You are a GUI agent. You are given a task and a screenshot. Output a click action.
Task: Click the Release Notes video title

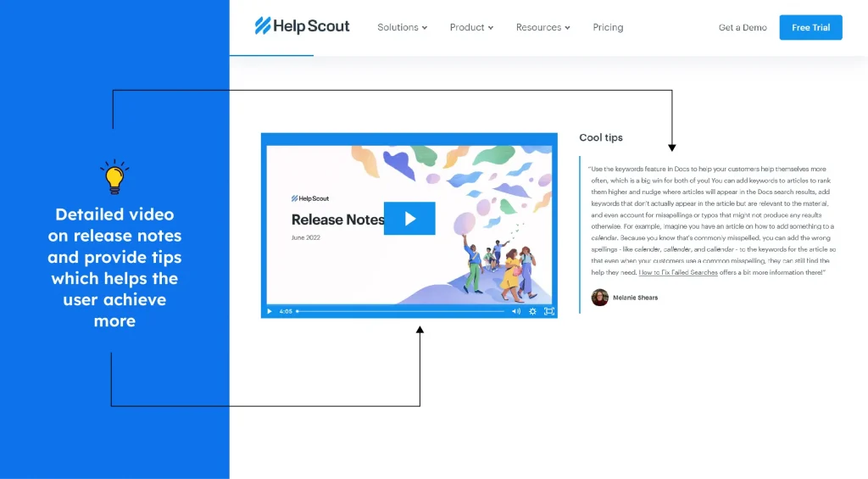click(x=337, y=220)
